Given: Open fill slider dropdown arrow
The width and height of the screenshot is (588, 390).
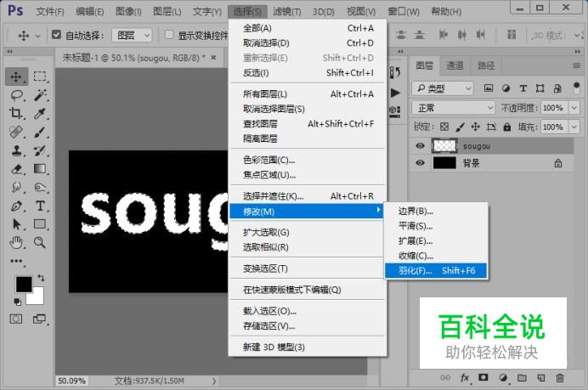Looking at the screenshot, I should click(574, 127).
